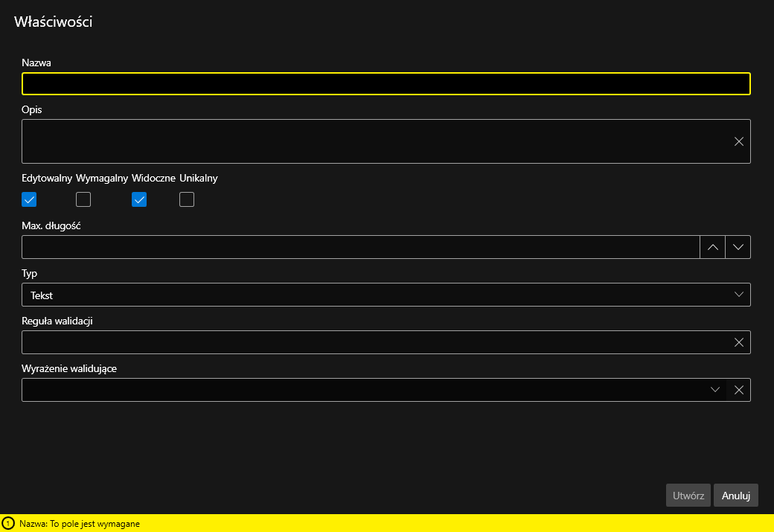Tick the Unikalny checkbox

[187, 199]
